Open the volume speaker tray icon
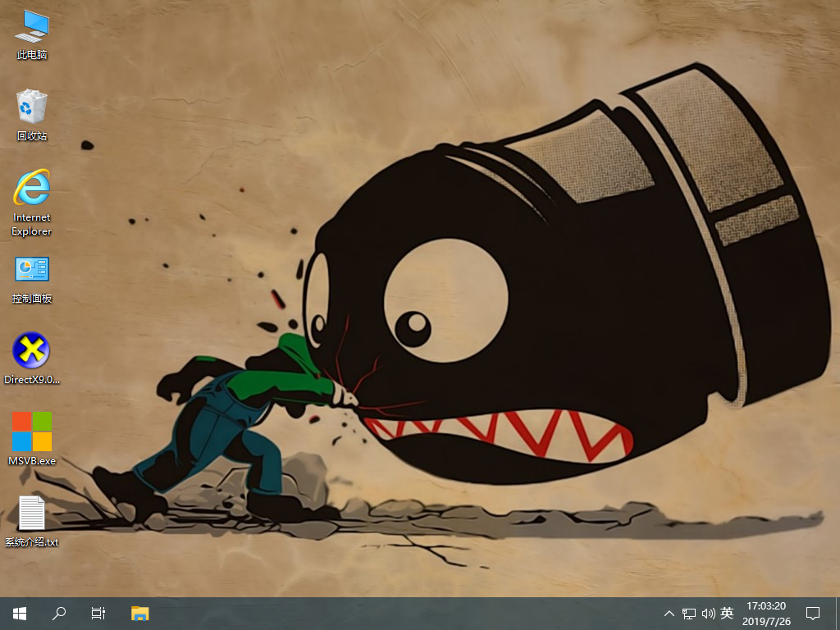 708,614
